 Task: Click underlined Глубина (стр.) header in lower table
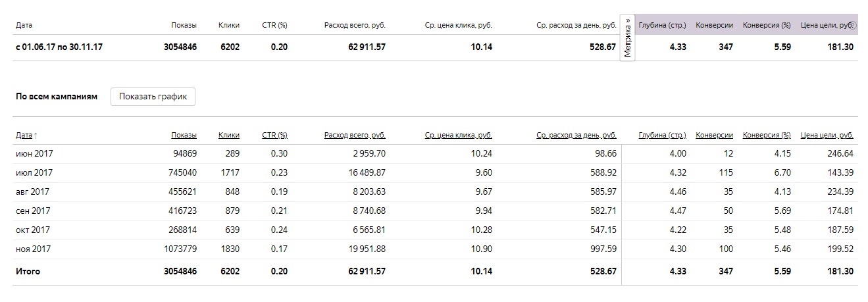pyautogui.click(x=662, y=135)
